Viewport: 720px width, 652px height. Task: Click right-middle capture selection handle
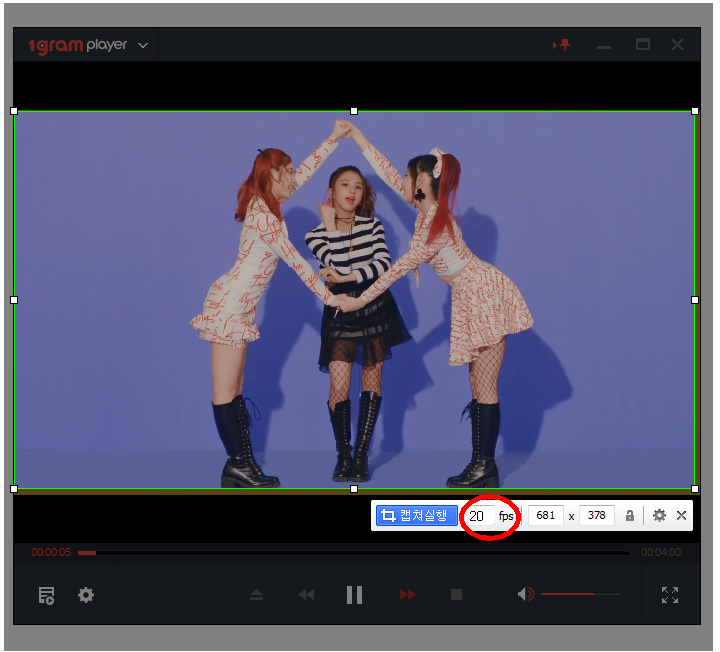(x=695, y=300)
